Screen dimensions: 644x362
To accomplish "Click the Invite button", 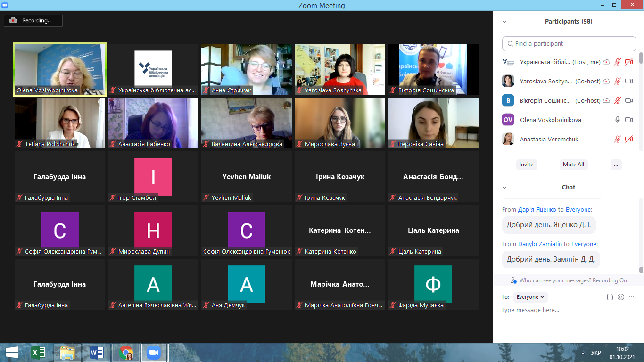I will [526, 165].
